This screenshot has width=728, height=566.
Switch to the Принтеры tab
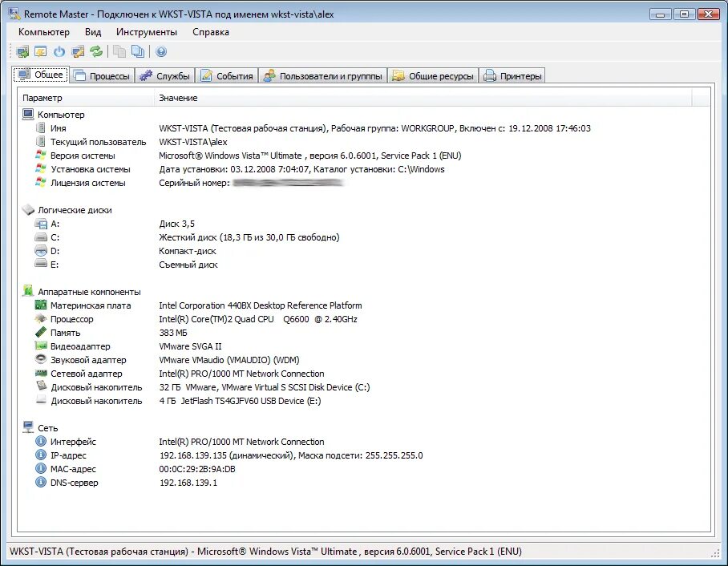(512, 75)
